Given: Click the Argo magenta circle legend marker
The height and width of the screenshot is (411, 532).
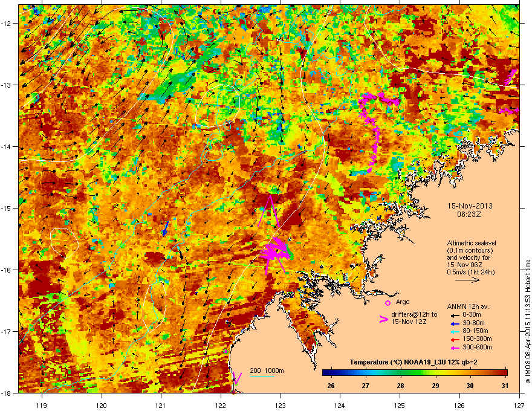Looking at the screenshot, I should click(388, 303).
